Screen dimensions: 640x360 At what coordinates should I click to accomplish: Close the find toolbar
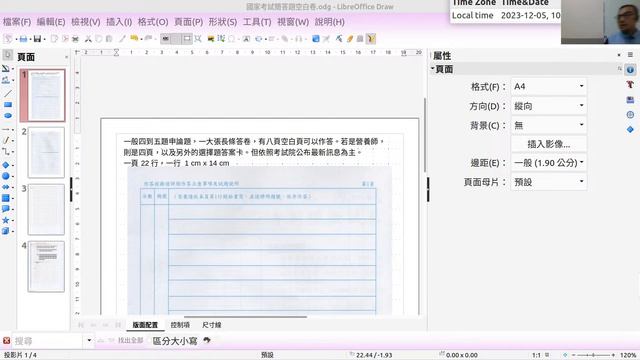7,341
